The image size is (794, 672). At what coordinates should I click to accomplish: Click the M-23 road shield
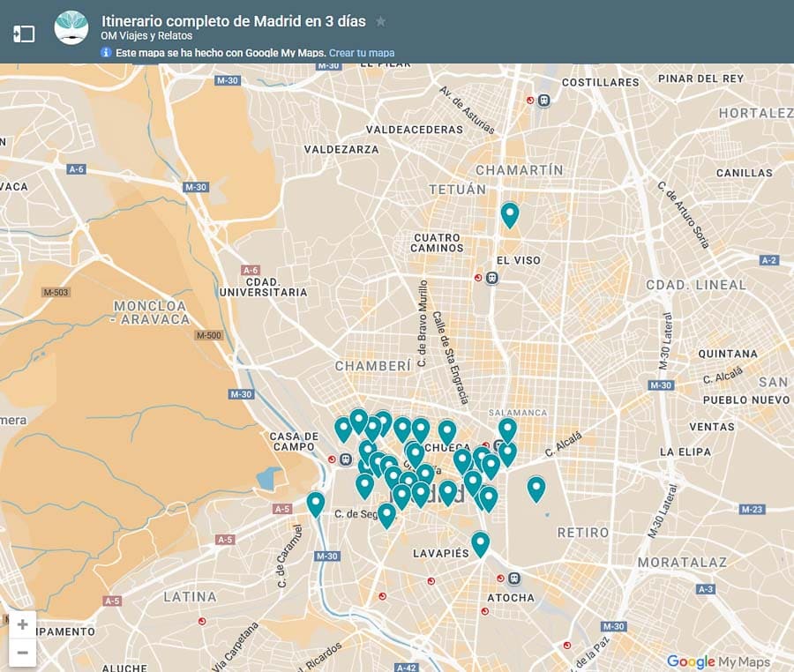click(752, 509)
